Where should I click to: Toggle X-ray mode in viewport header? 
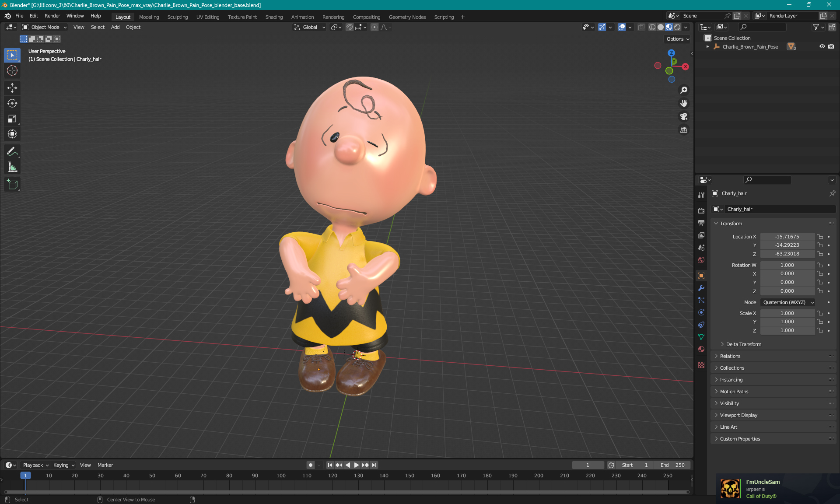point(641,27)
